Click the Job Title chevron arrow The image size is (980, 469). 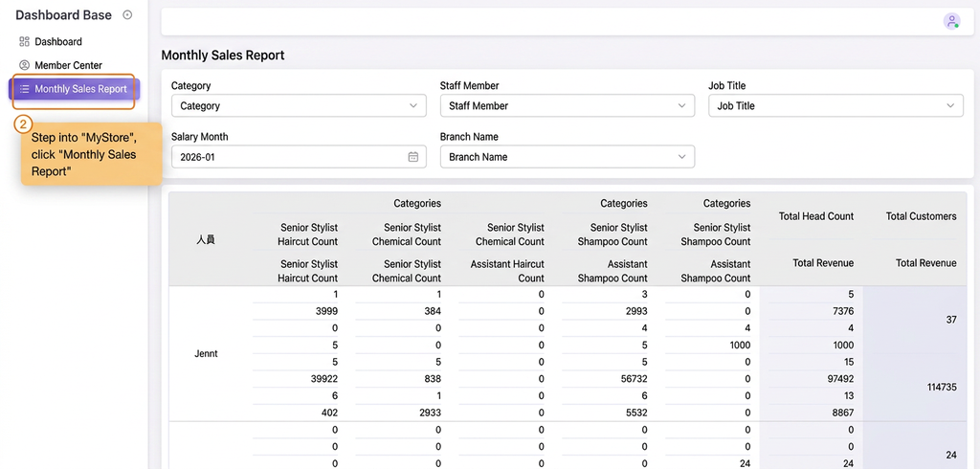coord(950,105)
